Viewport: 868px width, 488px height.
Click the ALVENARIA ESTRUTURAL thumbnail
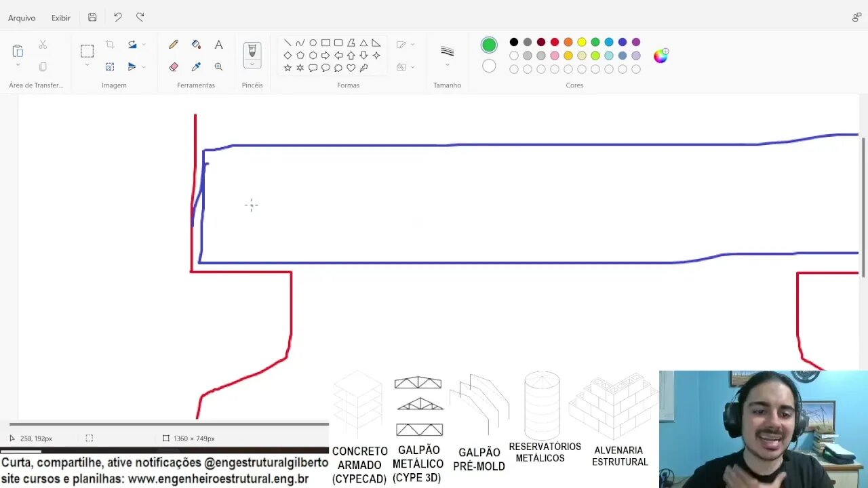(614, 420)
